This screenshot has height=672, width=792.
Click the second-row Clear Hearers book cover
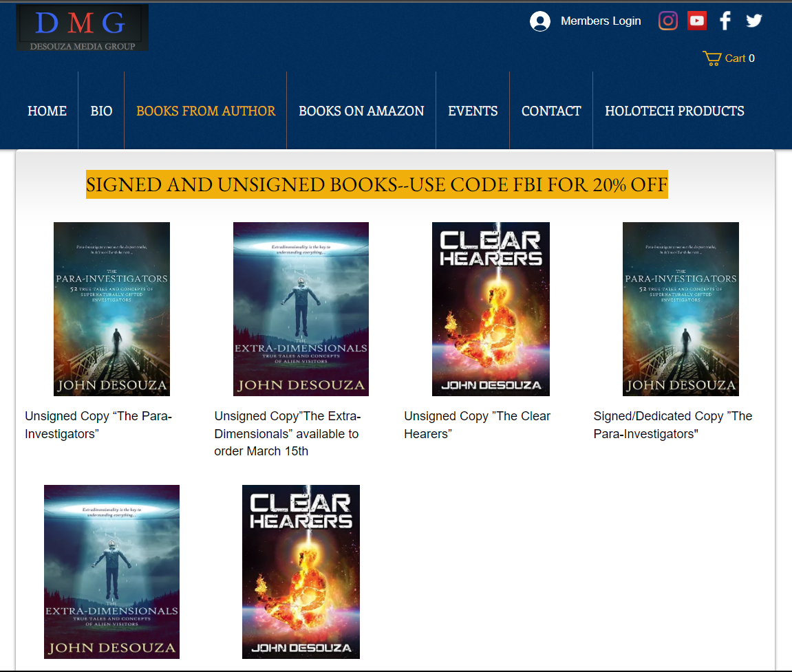click(x=301, y=572)
